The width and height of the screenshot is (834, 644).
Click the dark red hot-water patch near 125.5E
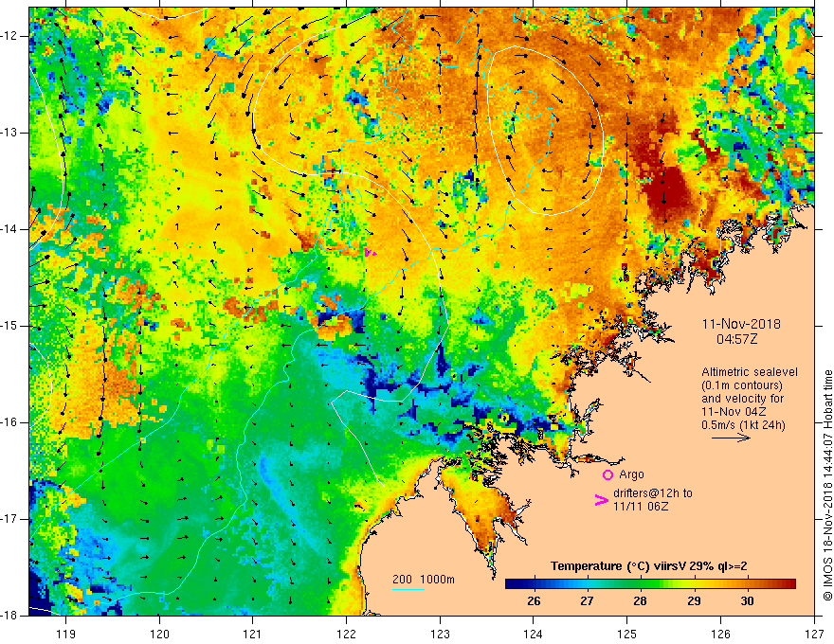[665, 191]
